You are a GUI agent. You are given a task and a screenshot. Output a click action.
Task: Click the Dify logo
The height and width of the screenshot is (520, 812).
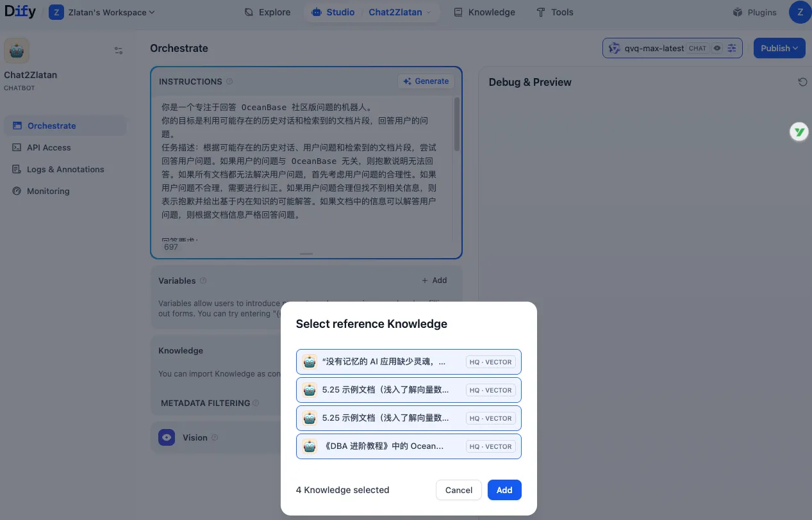click(20, 11)
